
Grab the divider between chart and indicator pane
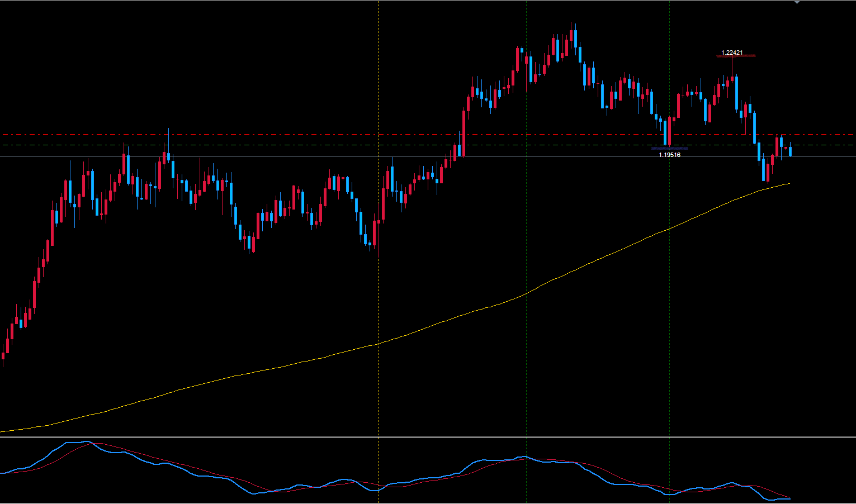click(x=428, y=436)
